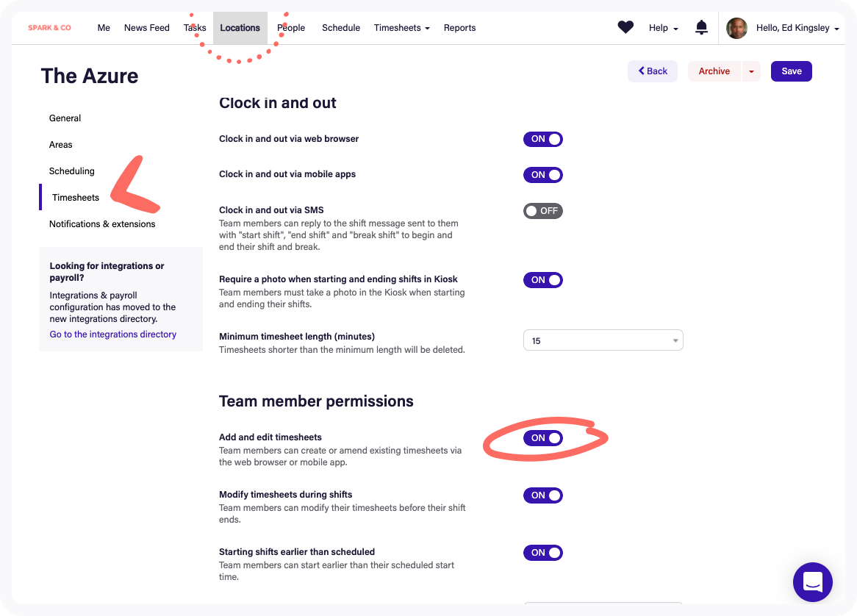Open the chat support widget

[812, 582]
